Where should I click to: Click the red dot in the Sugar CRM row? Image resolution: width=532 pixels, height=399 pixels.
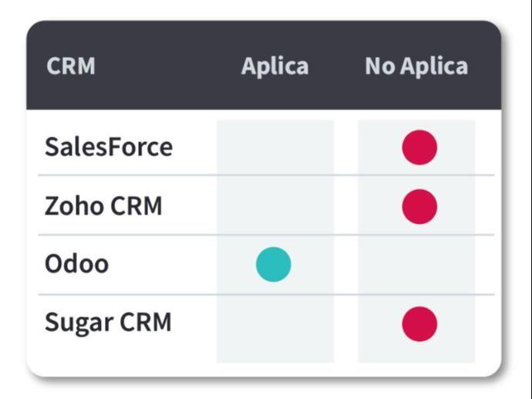(419, 323)
